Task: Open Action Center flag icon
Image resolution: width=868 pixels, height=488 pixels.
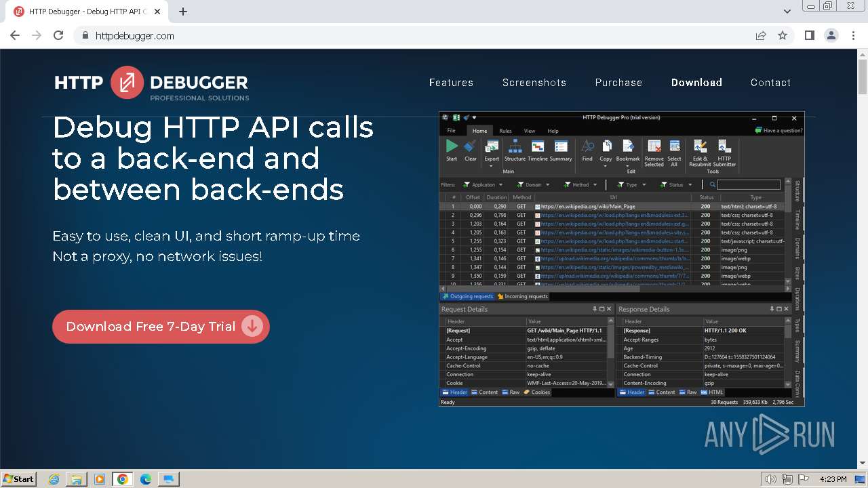Action: (x=802, y=479)
